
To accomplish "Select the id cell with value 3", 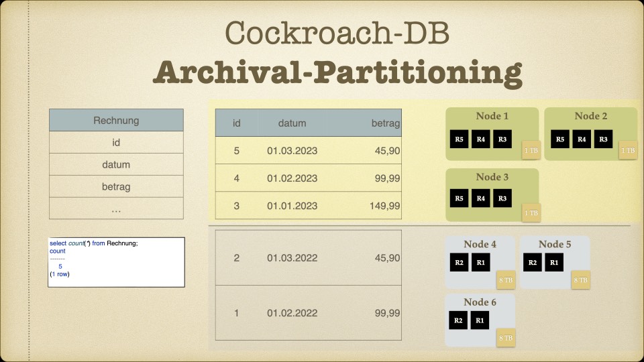I will [237, 206].
